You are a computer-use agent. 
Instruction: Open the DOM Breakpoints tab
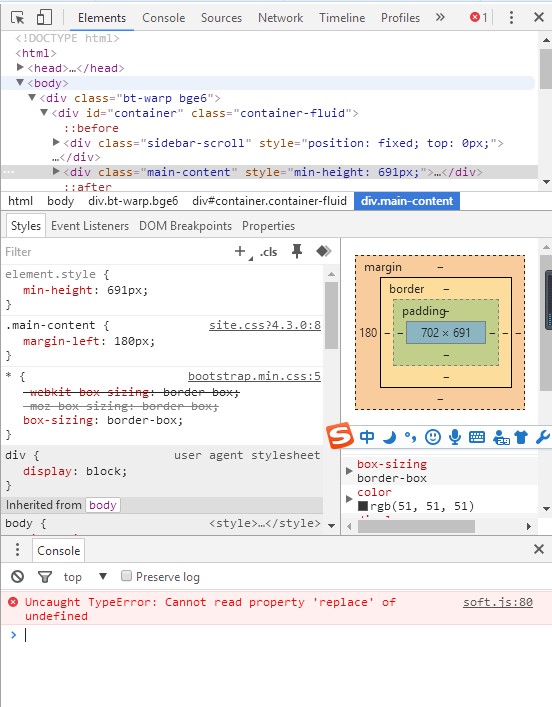[x=185, y=225]
